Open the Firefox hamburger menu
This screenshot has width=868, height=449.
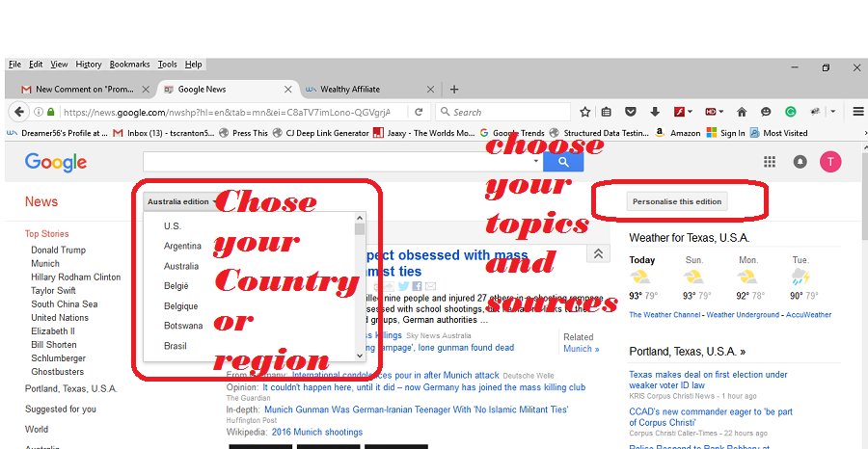coord(858,112)
